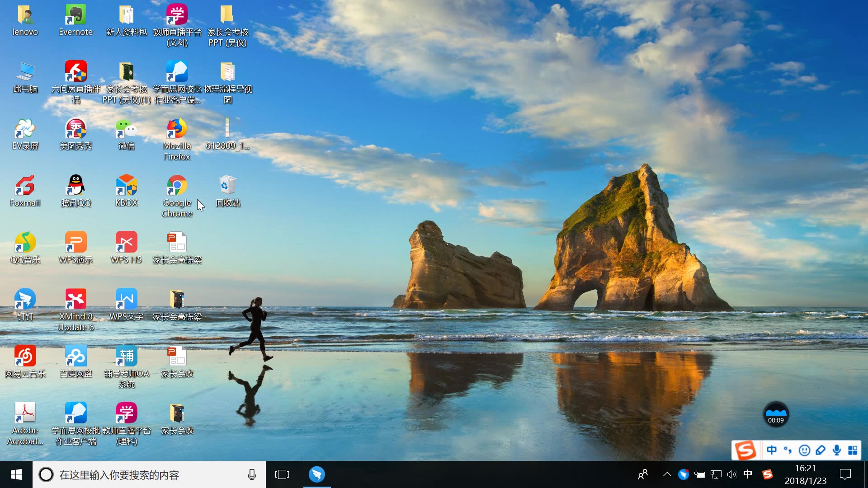This screenshot has height=488, width=868.
Task: Start voice input on Sogou bar
Action: tap(837, 450)
